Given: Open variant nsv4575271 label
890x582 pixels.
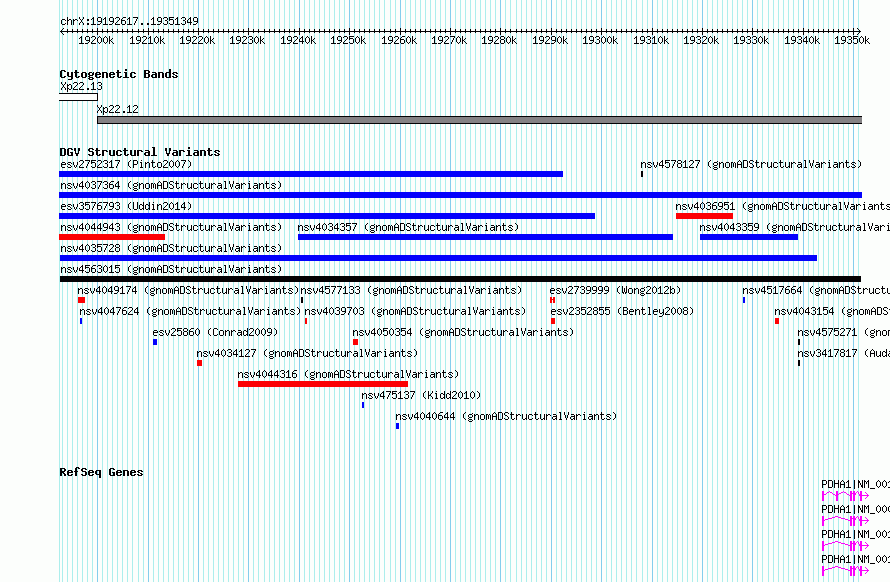Looking at the screenshot, I should tap(843, 332).
